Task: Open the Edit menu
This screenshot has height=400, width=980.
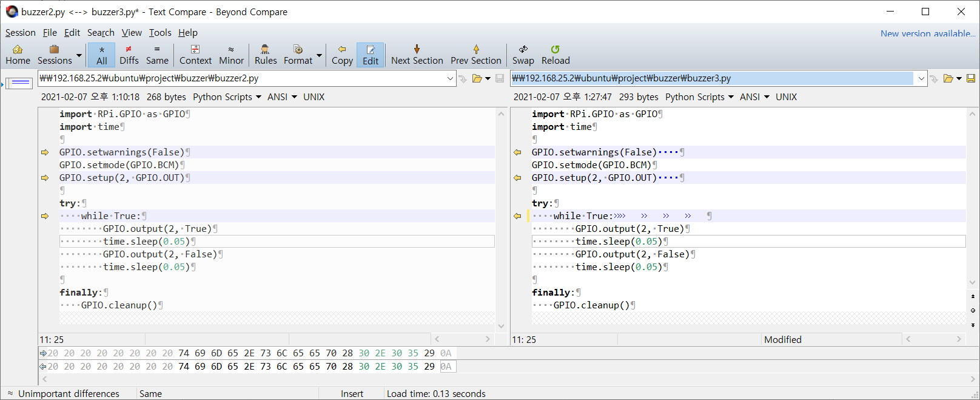Action: 72,33
